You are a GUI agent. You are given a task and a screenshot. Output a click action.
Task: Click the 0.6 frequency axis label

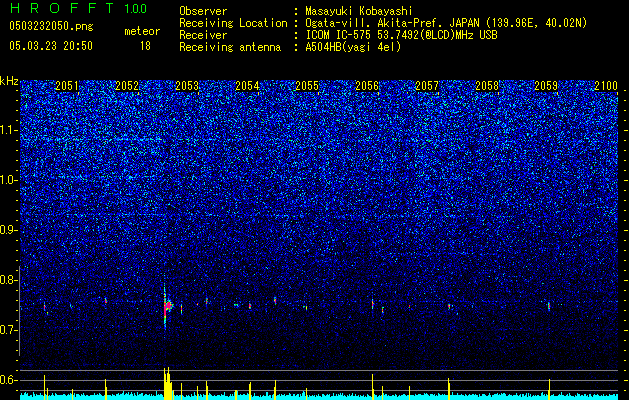click(8, 380)
